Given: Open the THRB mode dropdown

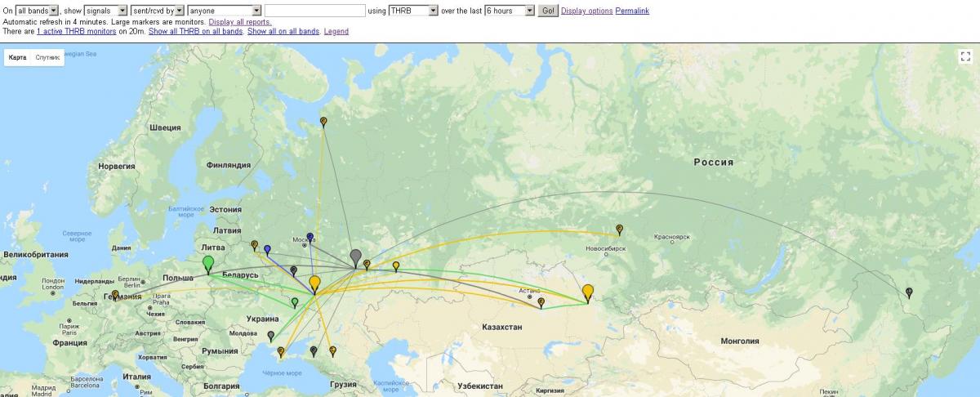Looking at the screenshot, I should (412, 11).
